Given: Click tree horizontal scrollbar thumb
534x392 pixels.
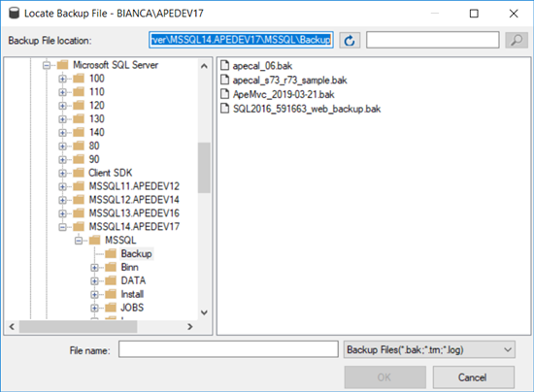Looking at the screenshot, I should (79, 327).
